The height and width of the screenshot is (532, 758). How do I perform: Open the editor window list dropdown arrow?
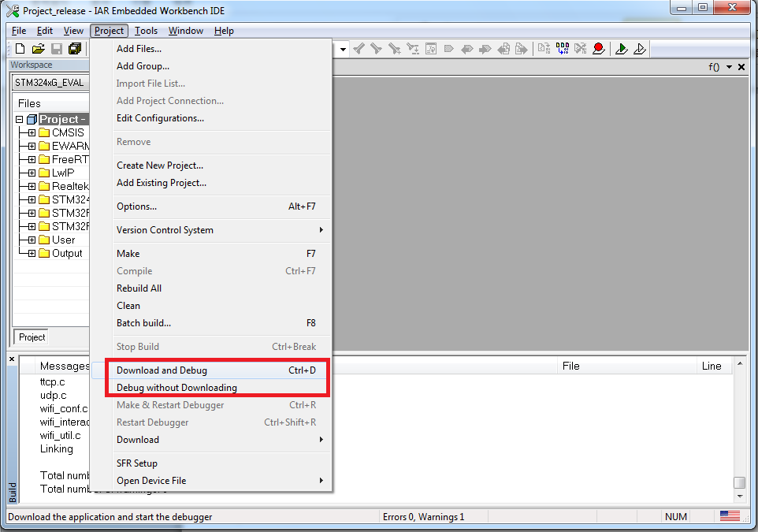pos(729,67)
